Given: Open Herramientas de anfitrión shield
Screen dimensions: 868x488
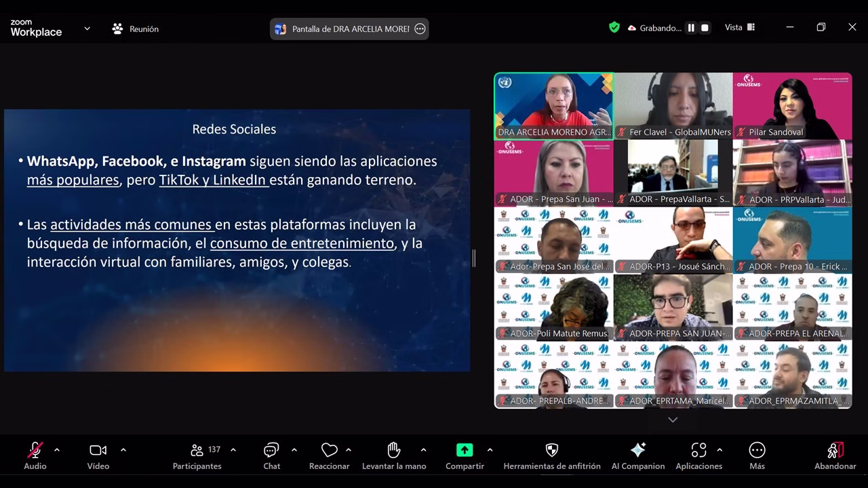Looking at the screenshot, I should coord(552,451).
